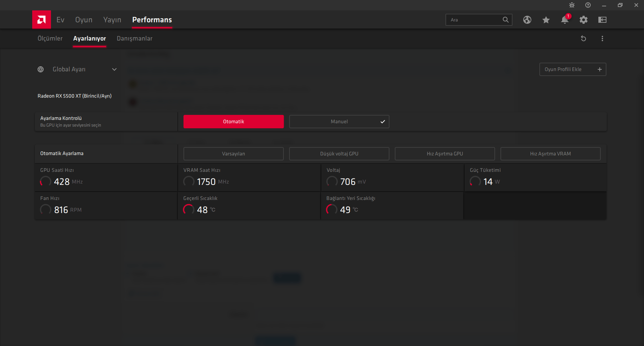Choose Düşük voltaj GPU option
Screen dimensions: 644x346
(x=339, y=154)
